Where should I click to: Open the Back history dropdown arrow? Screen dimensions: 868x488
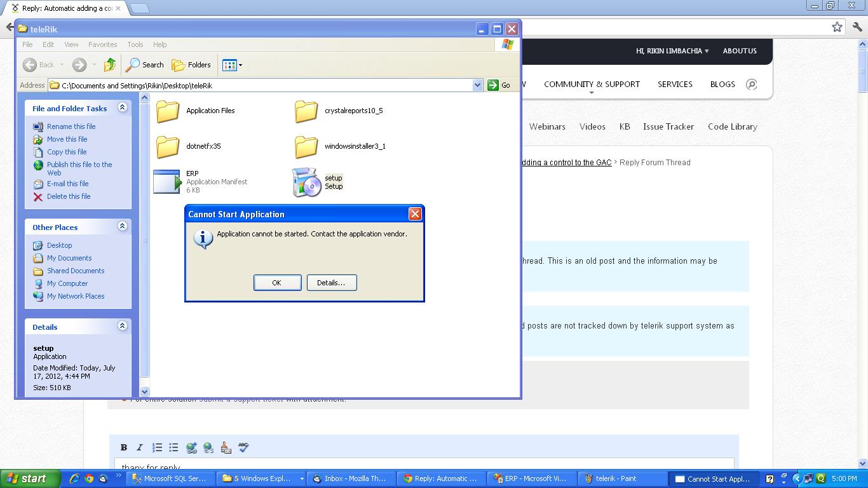coord(62,65)
